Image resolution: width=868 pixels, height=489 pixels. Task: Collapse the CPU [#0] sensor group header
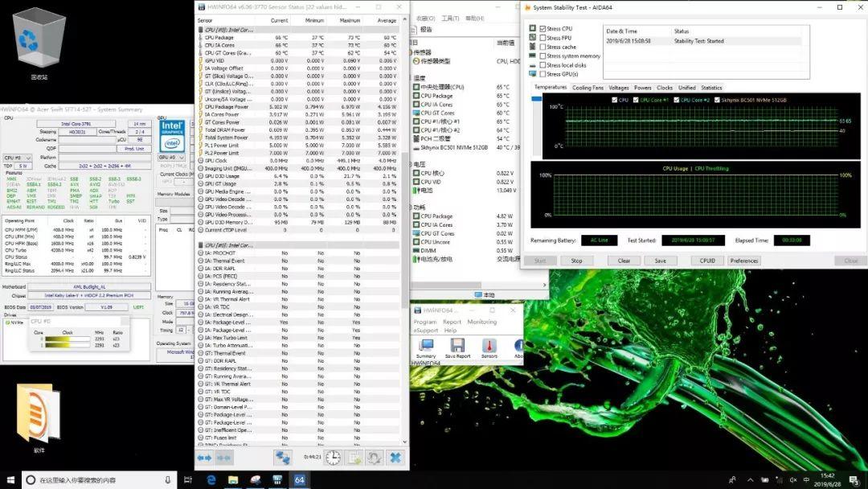pos(228,30)
